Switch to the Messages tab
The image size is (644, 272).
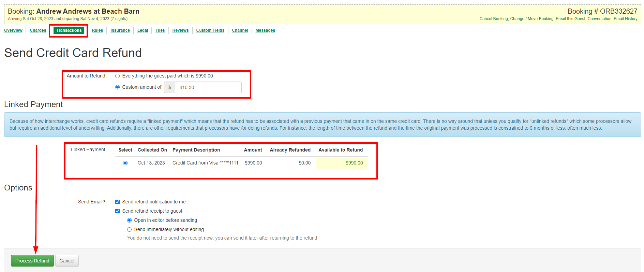click(265, 30)
